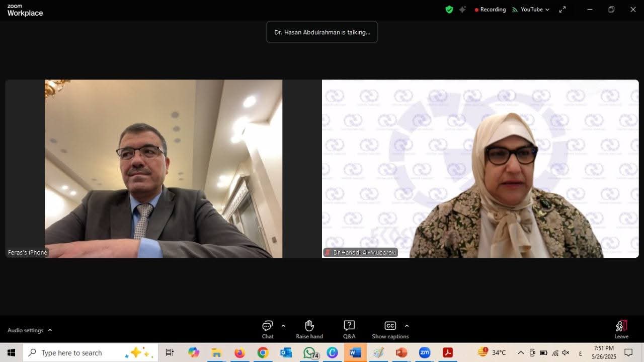Screen dimensions: 644x362
Task: Open the Chat panel
Action: [267, 330]
